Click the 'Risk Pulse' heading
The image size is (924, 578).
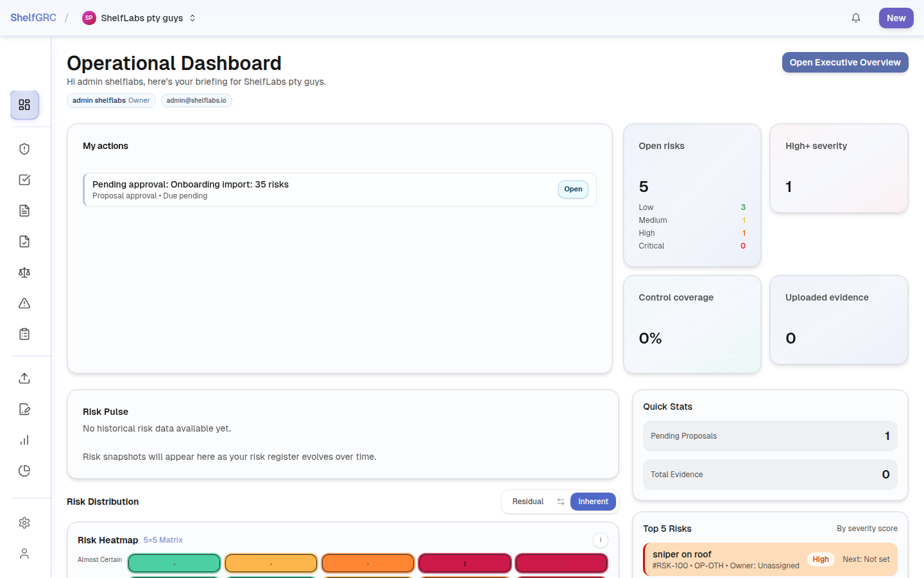[x=105, y=412]
